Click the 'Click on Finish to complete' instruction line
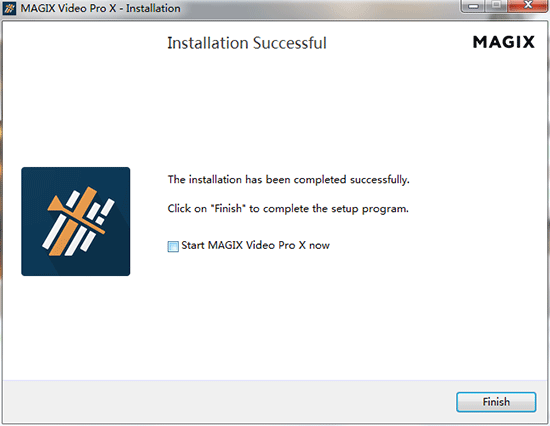 (288, 209)
